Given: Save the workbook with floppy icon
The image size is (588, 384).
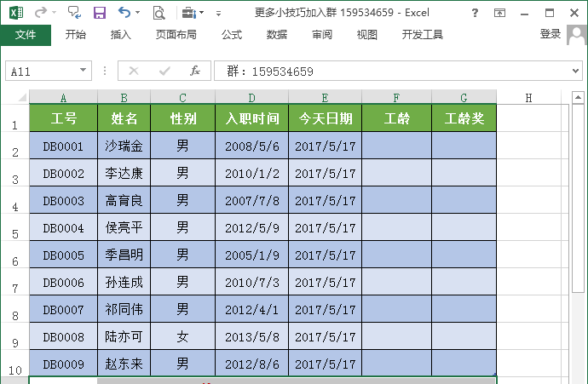Looking at the screenshot, I should pyautogui.click(x=100, y=13).
